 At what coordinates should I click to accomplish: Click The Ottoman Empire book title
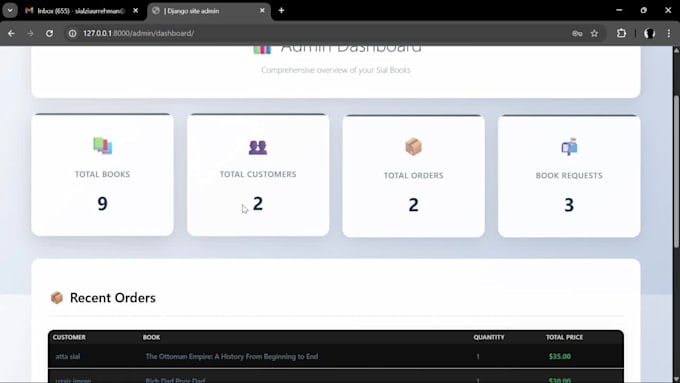point(232,357)
